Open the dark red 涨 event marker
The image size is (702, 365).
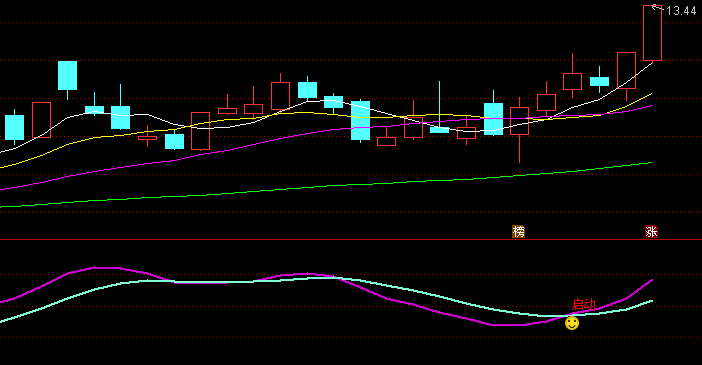(x=651, y=232)
